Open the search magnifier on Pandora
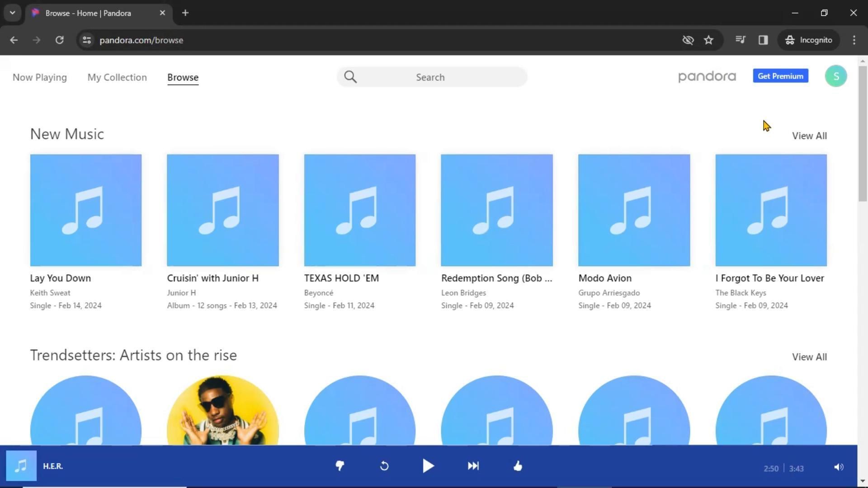This screenshot has height=488, width=868. [350, 77]
